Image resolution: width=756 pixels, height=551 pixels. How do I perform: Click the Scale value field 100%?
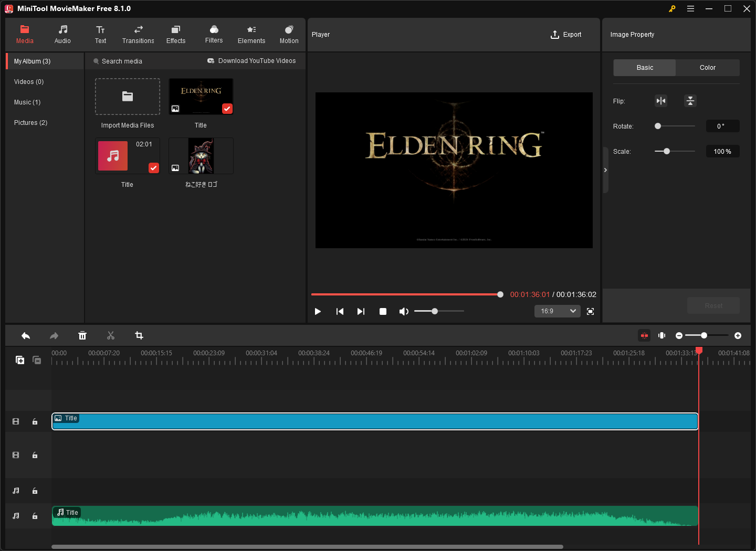(x=722, y=151)
